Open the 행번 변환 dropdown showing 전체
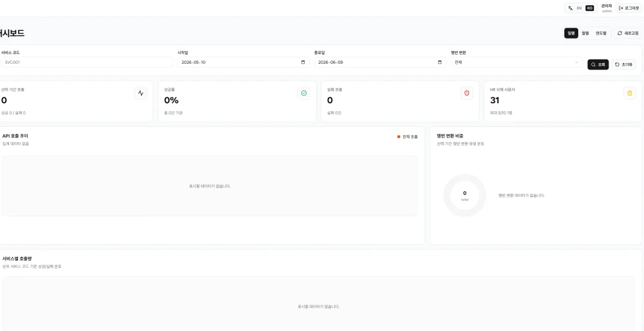Screen dimensions: 644x331 coord(516,62)
